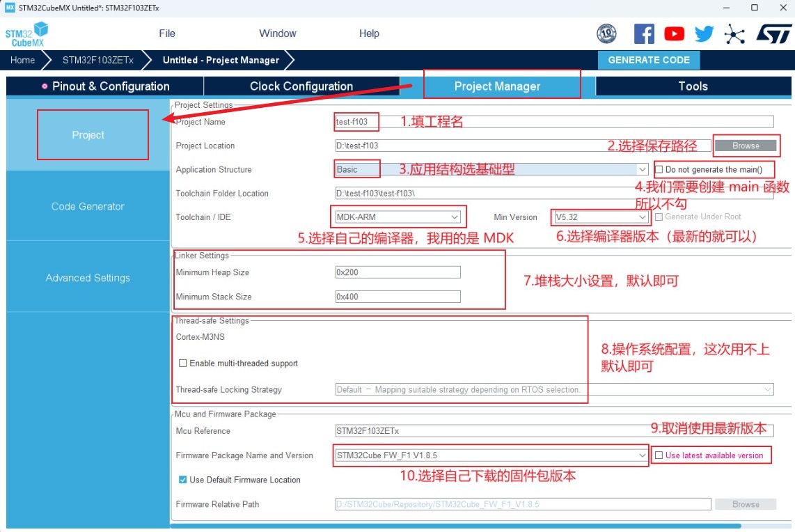Select the Project Manager tab
The width and height of the screenshot is (795, 532).
point(497,86)
